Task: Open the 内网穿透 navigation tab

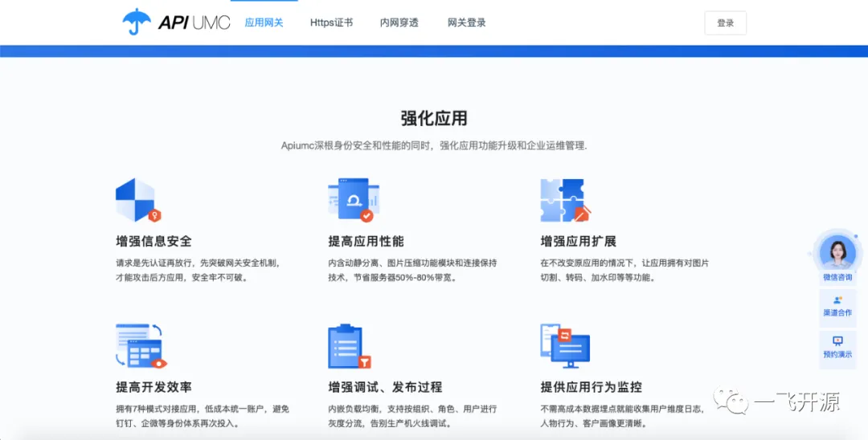Action: [399, 22]
